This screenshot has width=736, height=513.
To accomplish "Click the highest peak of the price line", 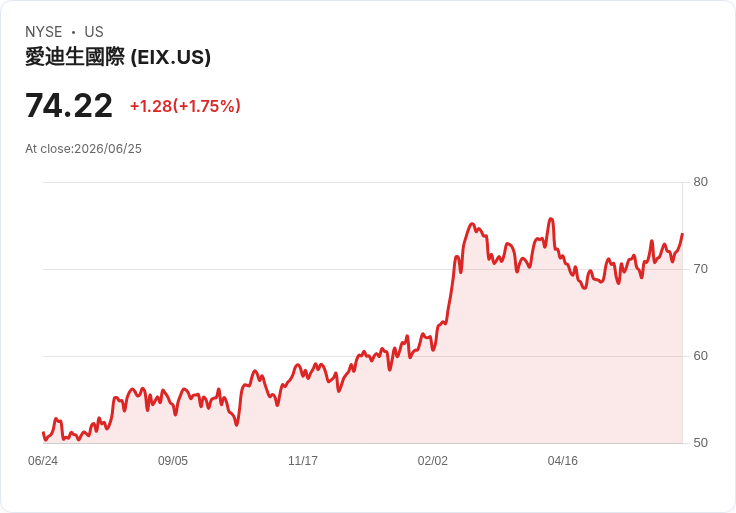I will [x=551, y=219].
